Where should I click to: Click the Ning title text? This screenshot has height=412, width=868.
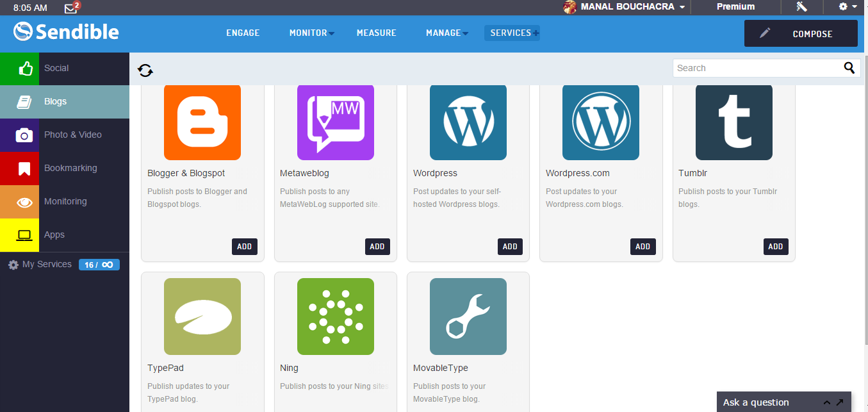pyautogui.click(x=289, y=368)
